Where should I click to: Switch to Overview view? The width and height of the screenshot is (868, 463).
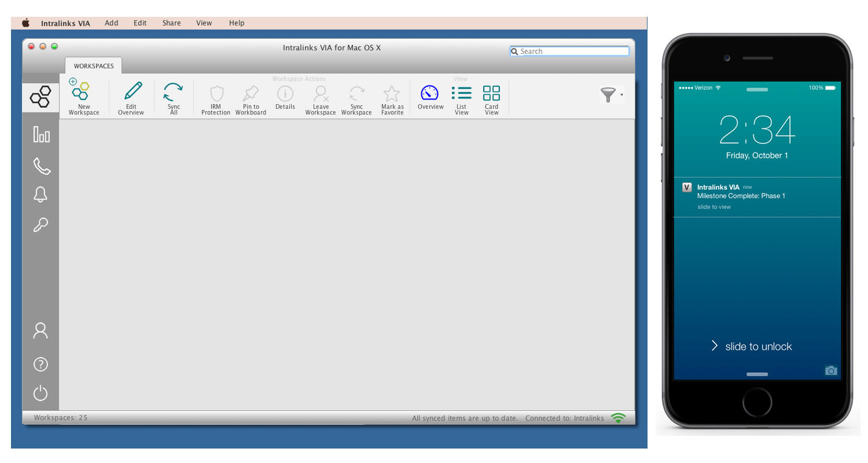click(431, 97)
